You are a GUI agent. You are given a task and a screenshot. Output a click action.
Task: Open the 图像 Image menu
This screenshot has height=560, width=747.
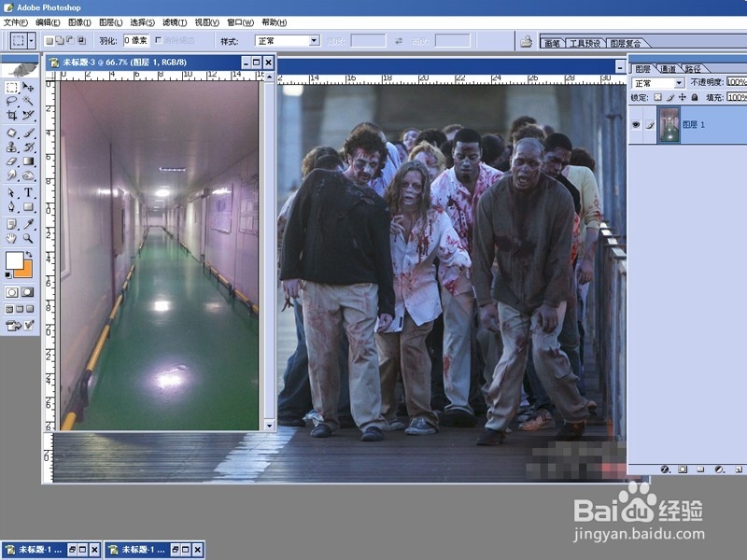pos(79,22)
